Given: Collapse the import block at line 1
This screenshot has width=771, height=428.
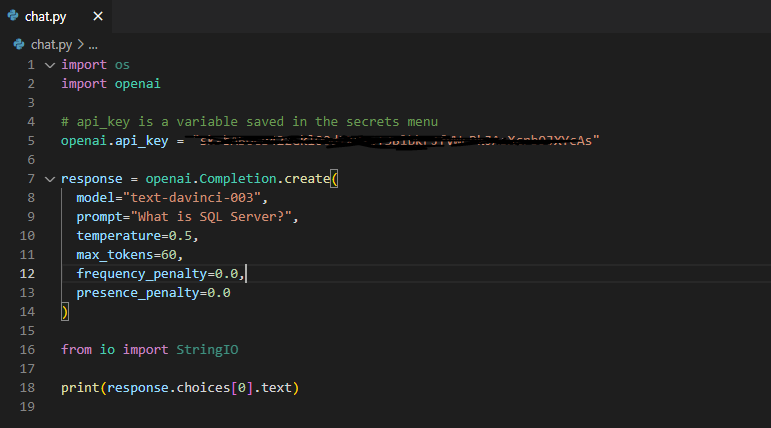Looking at the screenshot, I should click(x=50, y=65).
